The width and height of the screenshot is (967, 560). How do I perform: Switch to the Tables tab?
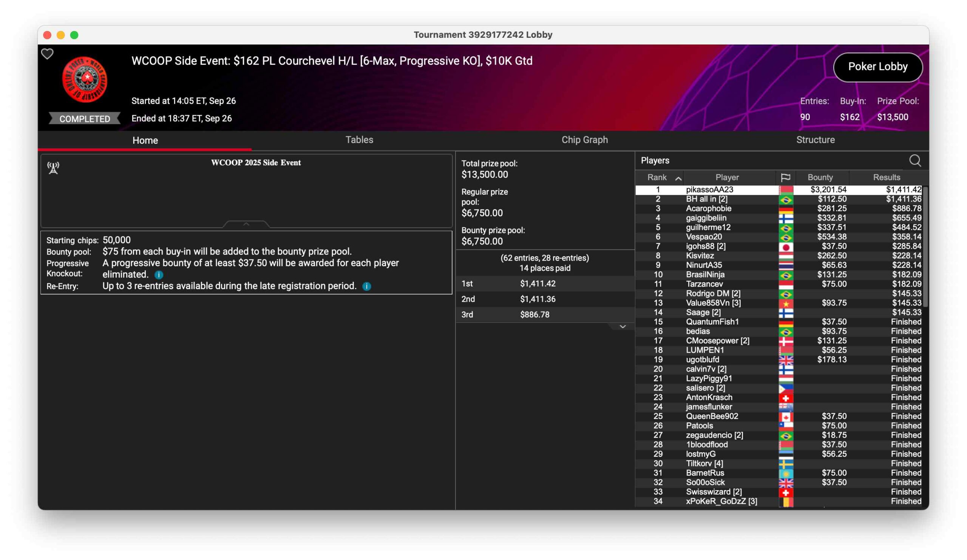tap(359, 140)
